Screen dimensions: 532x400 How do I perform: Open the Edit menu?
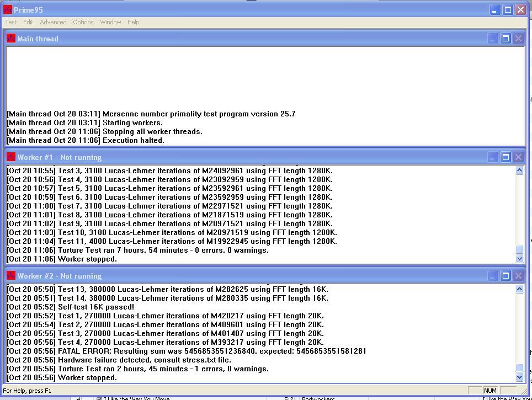pos(28,22)
